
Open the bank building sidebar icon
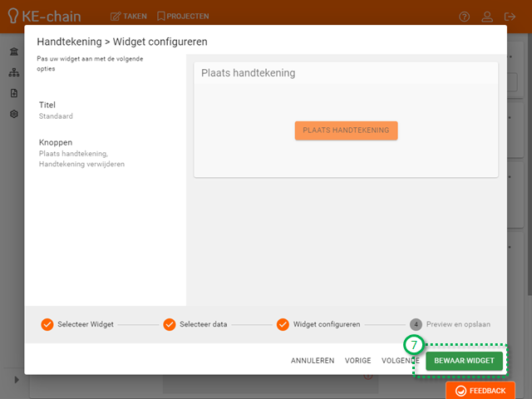tap(13, 52)
